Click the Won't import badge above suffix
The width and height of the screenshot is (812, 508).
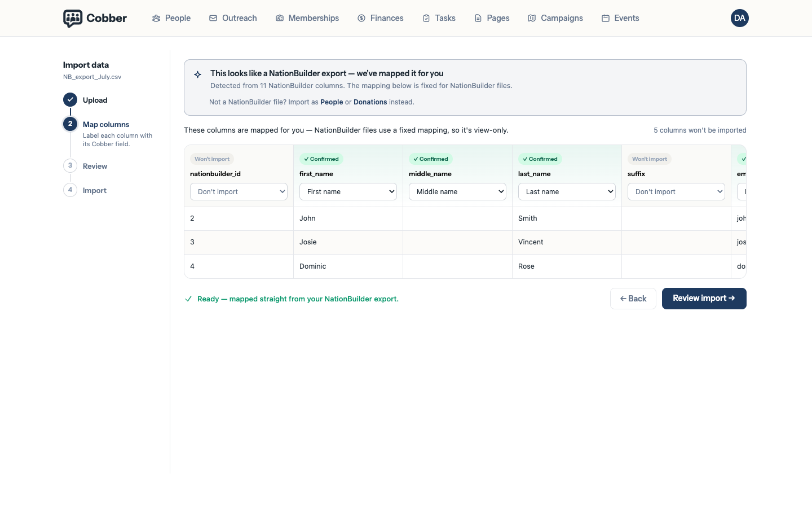pos(650,159)
